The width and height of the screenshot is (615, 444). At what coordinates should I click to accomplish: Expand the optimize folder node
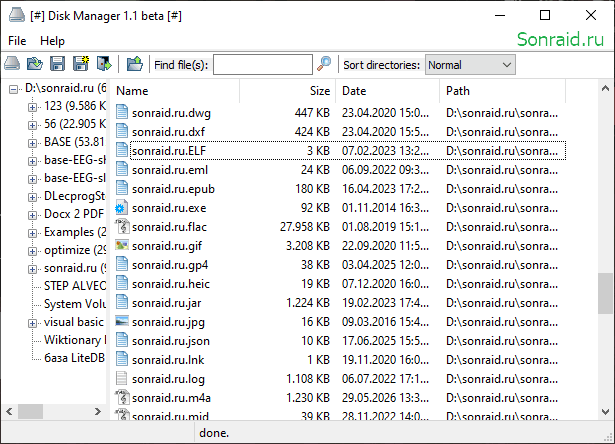tap(32, 251)
